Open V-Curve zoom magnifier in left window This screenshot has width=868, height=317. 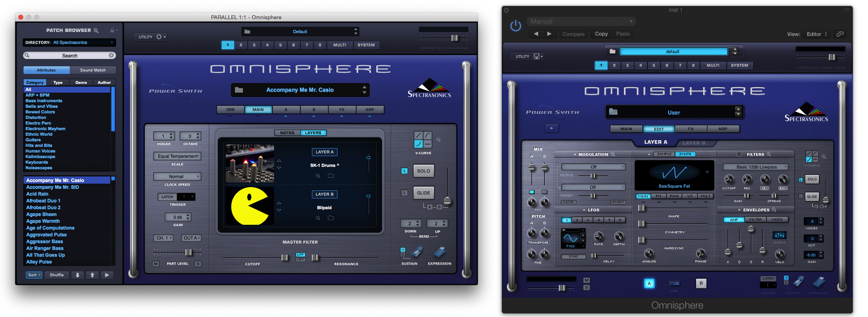pos(438,140)
